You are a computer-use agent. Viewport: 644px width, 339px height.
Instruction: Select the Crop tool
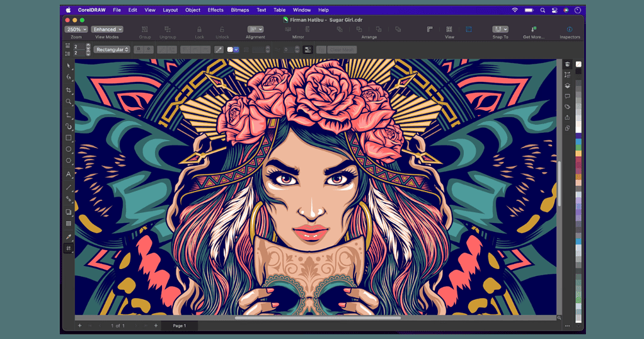tap(69, 89)
